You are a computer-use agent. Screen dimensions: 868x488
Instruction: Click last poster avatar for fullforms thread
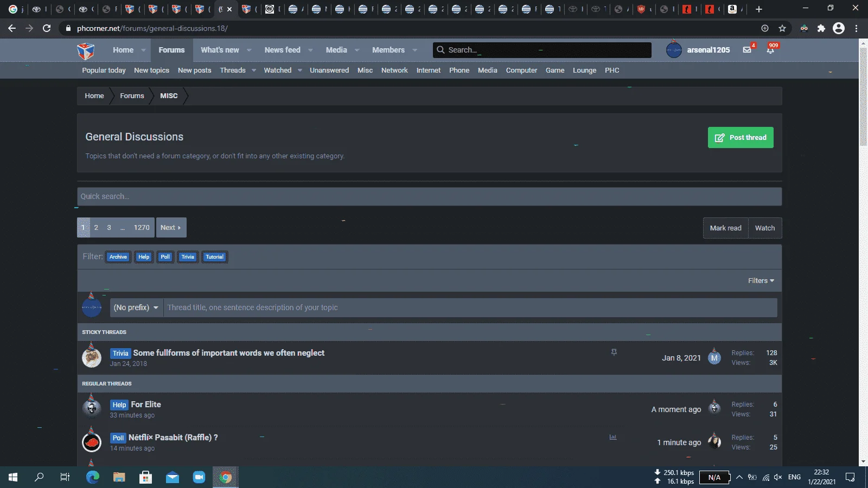714,357
